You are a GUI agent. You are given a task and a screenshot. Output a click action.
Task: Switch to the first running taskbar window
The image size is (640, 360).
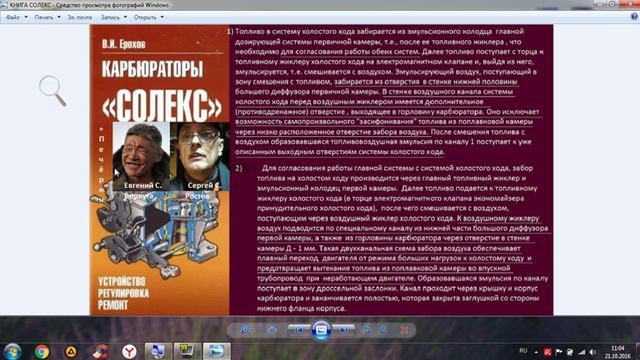click(158, 351)
